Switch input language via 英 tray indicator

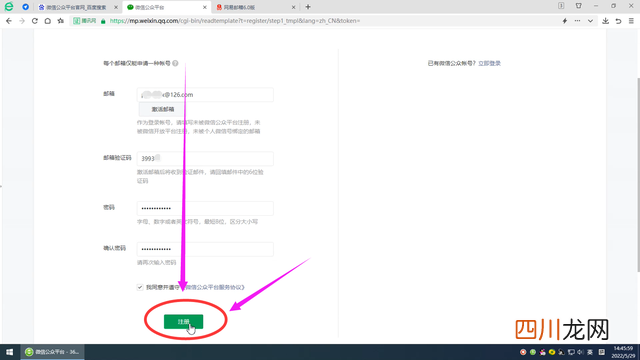590,352
